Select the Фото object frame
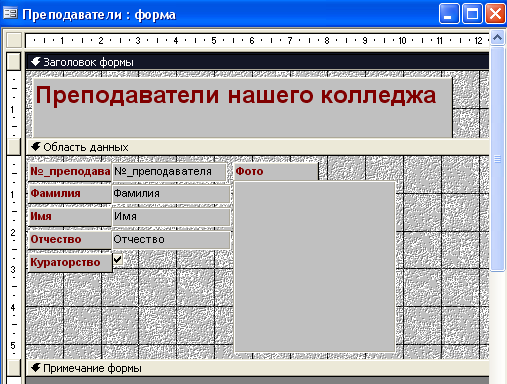507x384 pixels. point(315,266)
